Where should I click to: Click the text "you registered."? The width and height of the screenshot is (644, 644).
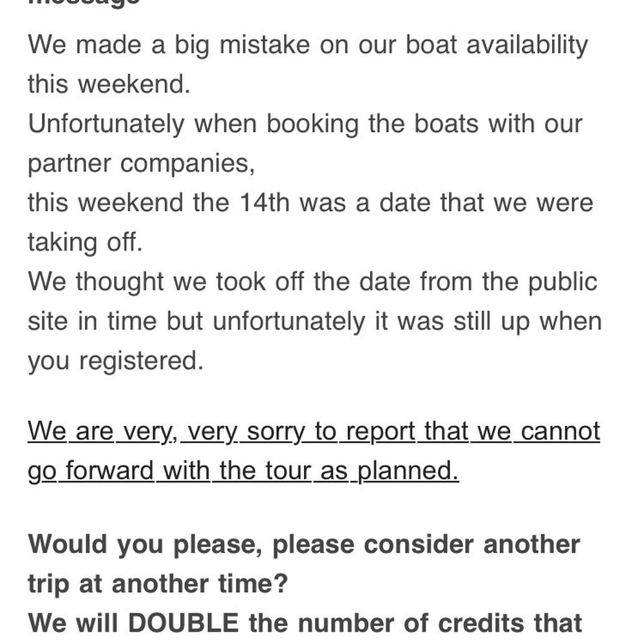[x=115, y=362]
